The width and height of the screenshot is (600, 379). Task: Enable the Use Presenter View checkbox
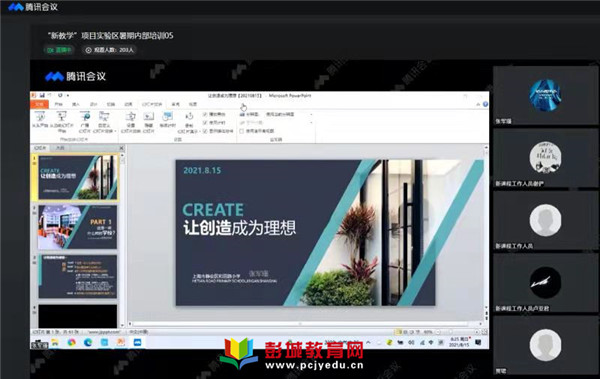point(242,131)
